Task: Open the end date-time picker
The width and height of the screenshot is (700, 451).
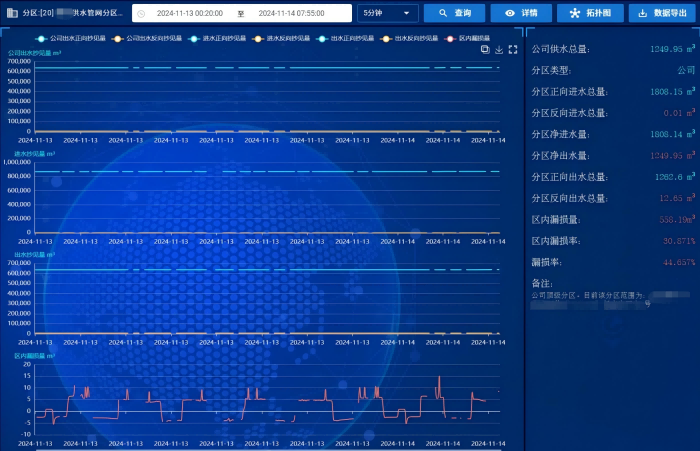Action: tap(291, 13)
